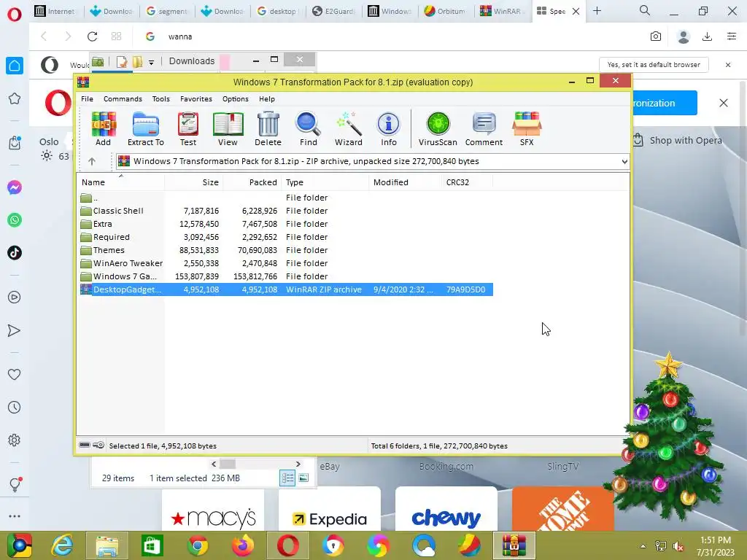Show archive Info
Screen dimensions: 747x560
389,128
